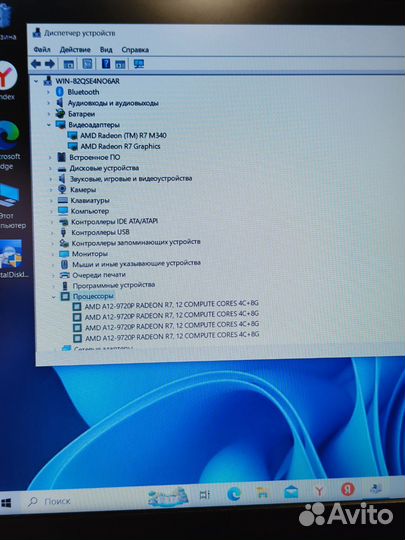Open Task View from the taskbar

pos(205,495)
